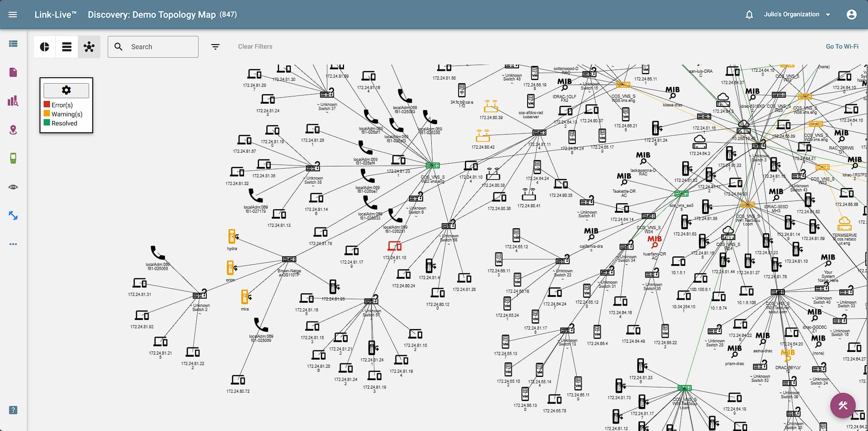
Task: Select the location pin icon in the sidebar
Action: (x=13, y=130)
